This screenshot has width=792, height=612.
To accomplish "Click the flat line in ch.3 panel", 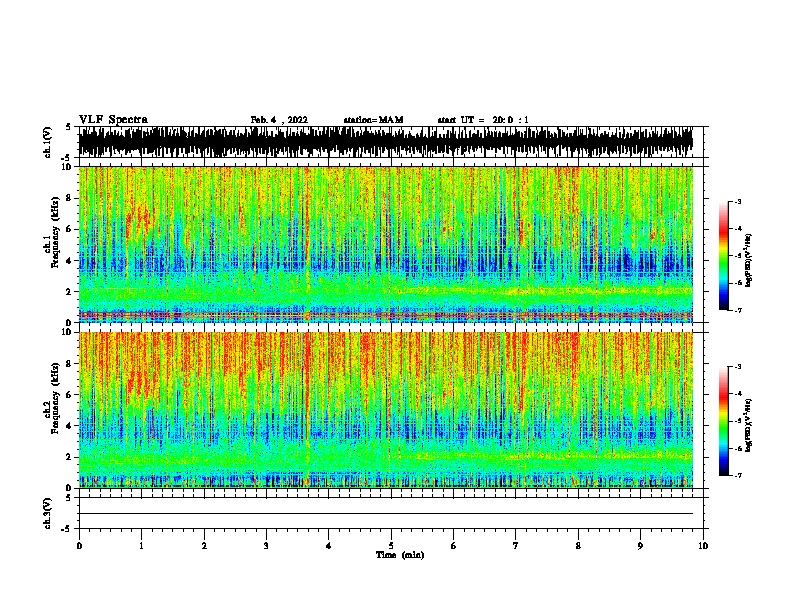I will click(385, 514).
